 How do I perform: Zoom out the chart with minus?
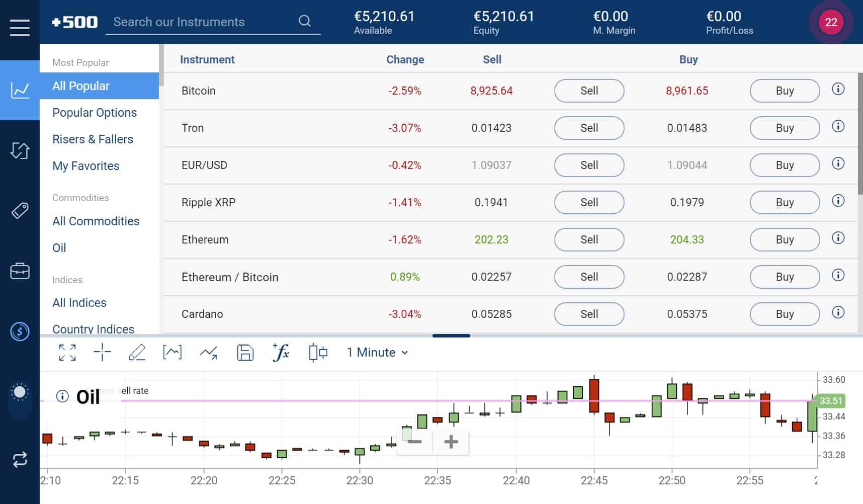[415, 442]
